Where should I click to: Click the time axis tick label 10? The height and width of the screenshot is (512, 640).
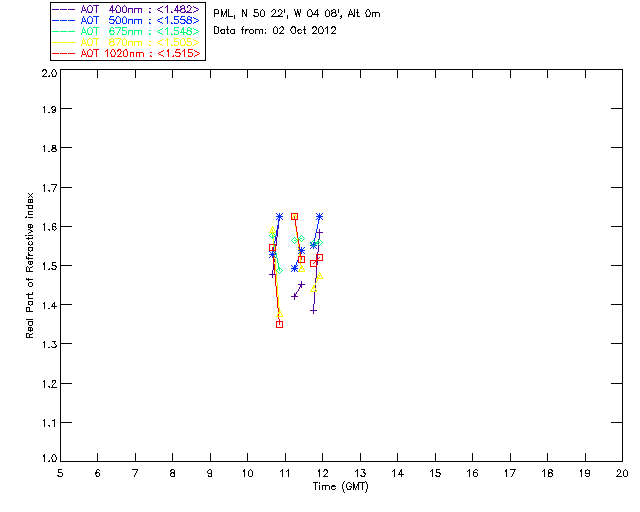tap(247, 473)
